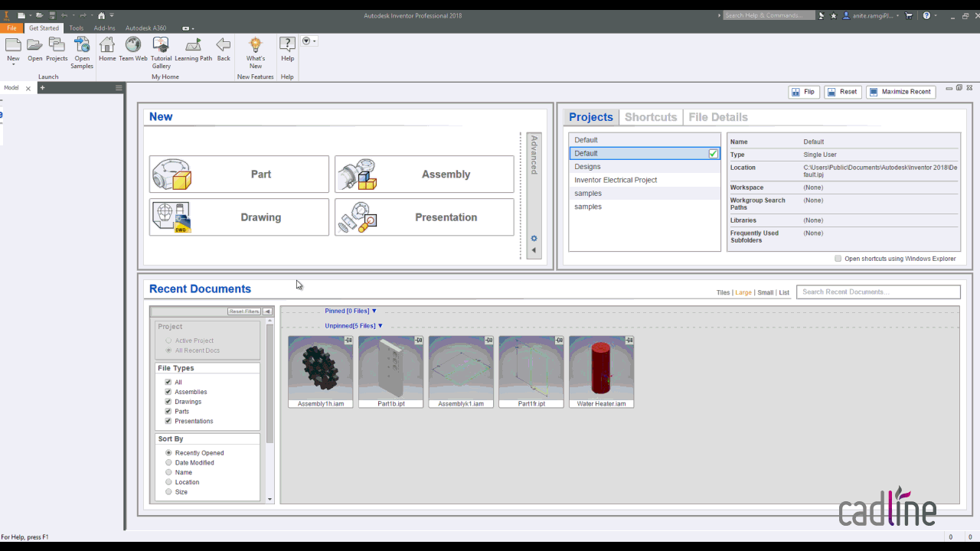Click the quick access Home icon
This screenshot has height=551, width=980.
pyautogui.click(x=101, y=15)
